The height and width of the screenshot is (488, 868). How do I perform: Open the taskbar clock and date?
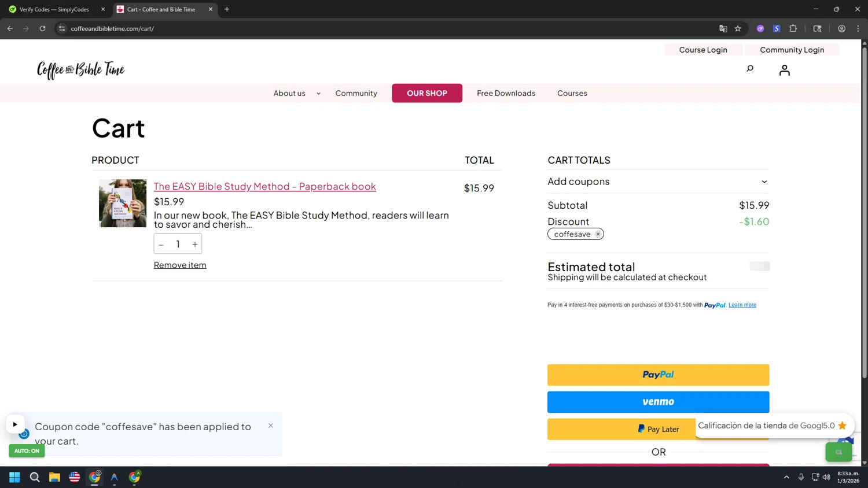[848, 477]
